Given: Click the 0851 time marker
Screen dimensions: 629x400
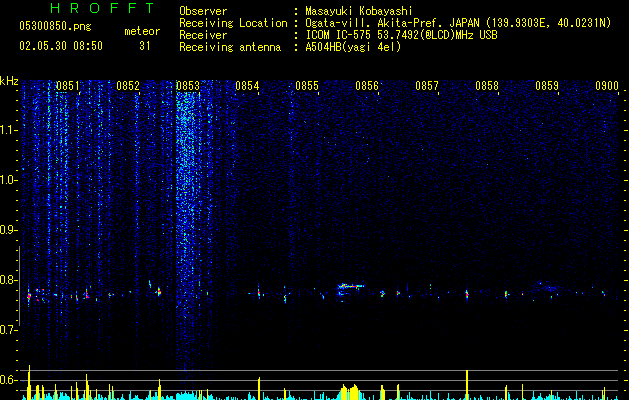Looking at the screenshot, I should coord(67,86).
